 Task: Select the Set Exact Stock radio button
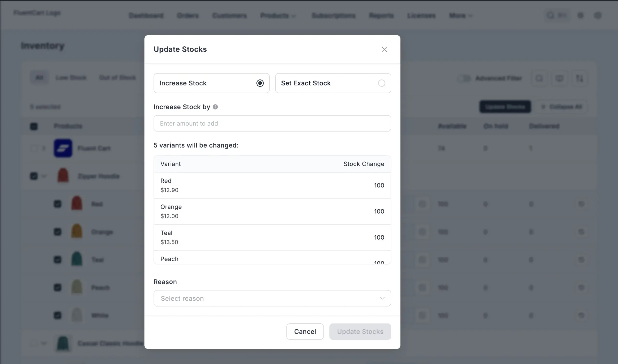381,83
